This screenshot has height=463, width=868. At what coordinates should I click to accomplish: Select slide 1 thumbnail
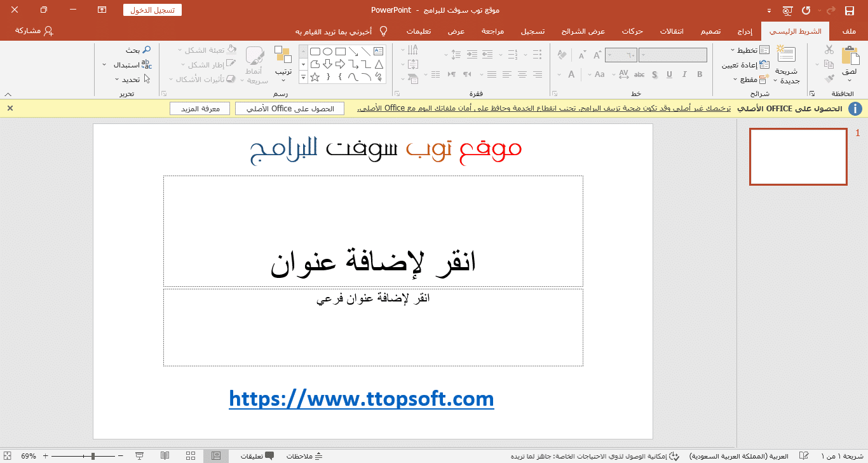point(798,156)
